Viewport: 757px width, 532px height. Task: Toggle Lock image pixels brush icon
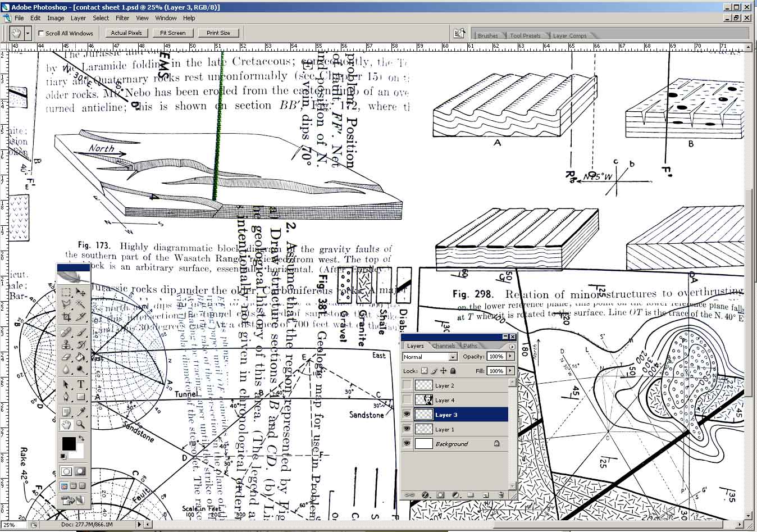click(434, 371)
